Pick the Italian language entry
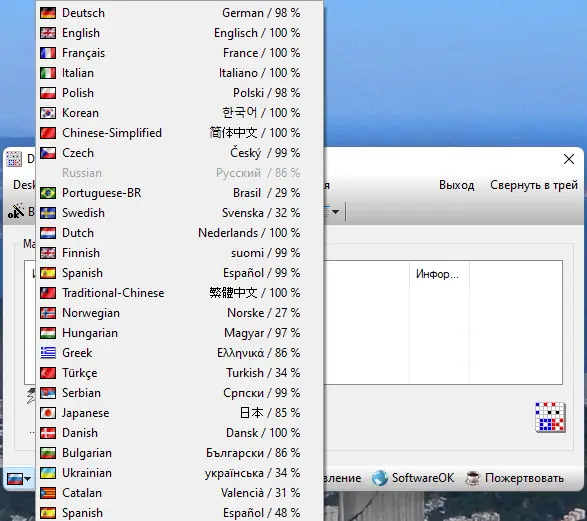The height and width of the screenshot is (521, 587). point(179,73)
